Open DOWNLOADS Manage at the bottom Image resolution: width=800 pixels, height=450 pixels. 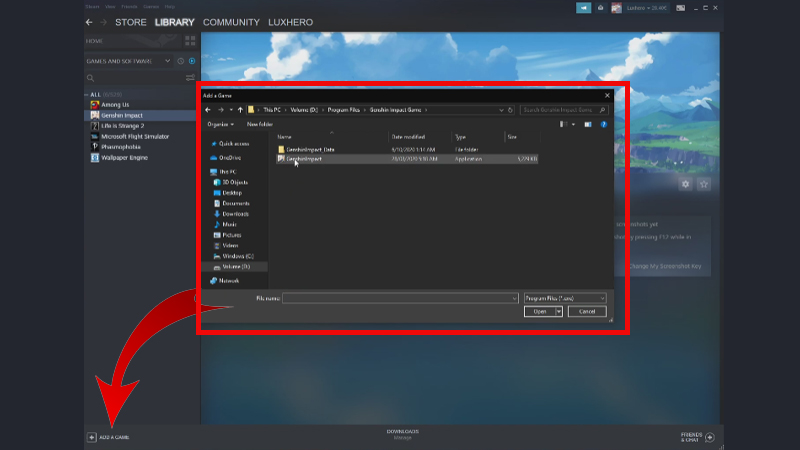[x=403, y=434]
